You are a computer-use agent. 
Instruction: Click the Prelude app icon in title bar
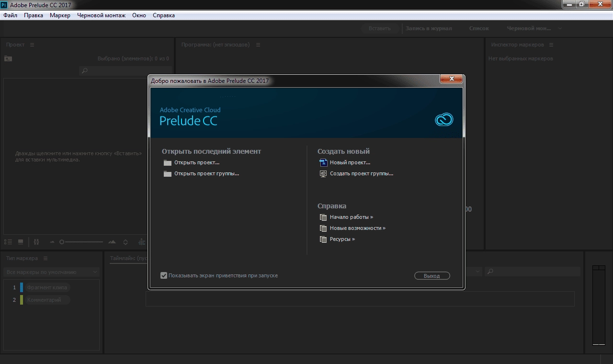4,5
